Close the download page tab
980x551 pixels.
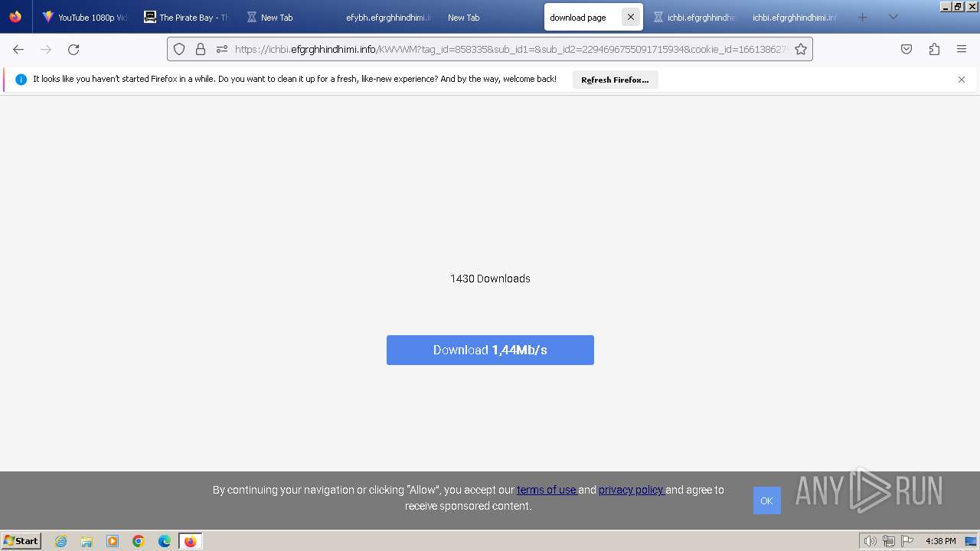tap(631, 17)
